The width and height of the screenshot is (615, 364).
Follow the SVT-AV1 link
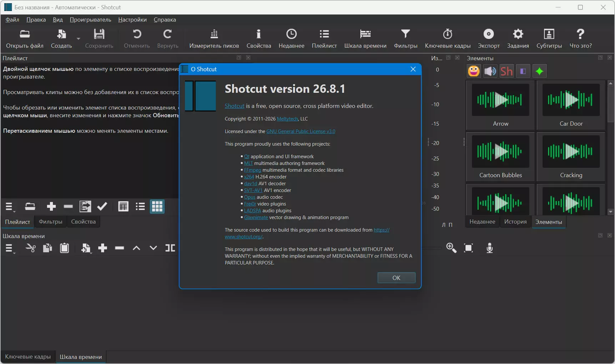(253, 191)
